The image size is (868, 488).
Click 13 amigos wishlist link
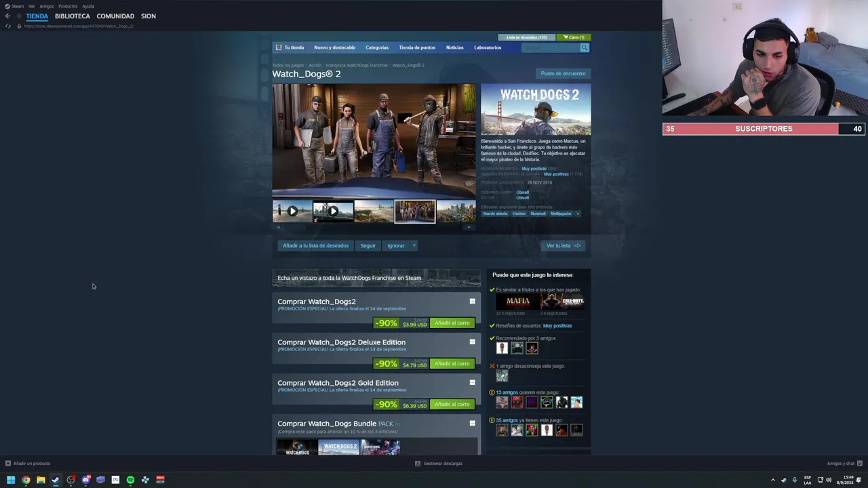coord(507,392)
